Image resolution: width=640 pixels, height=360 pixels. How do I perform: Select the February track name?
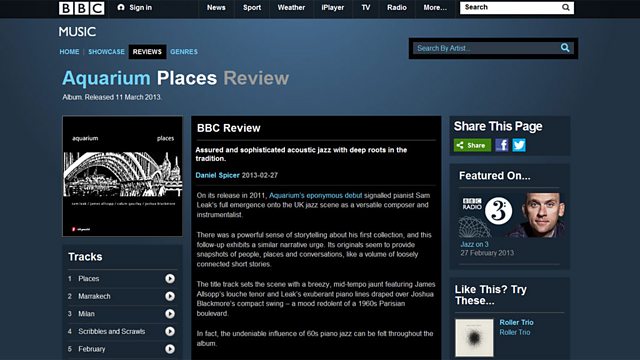click(91, 349)
